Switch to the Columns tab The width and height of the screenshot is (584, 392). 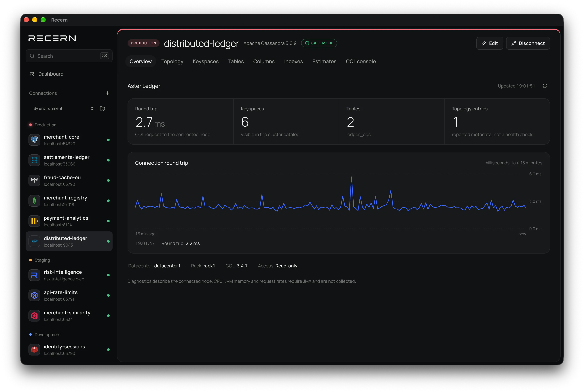coord(264,62)
